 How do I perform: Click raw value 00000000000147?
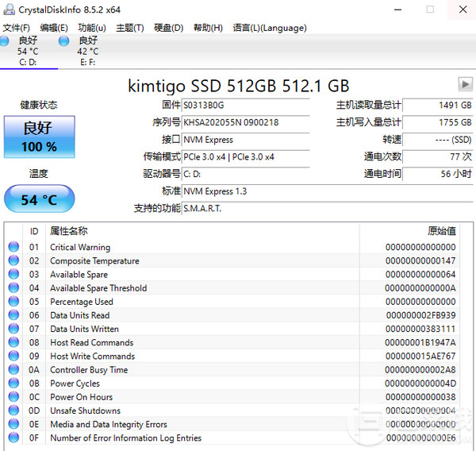click(420, 260)
